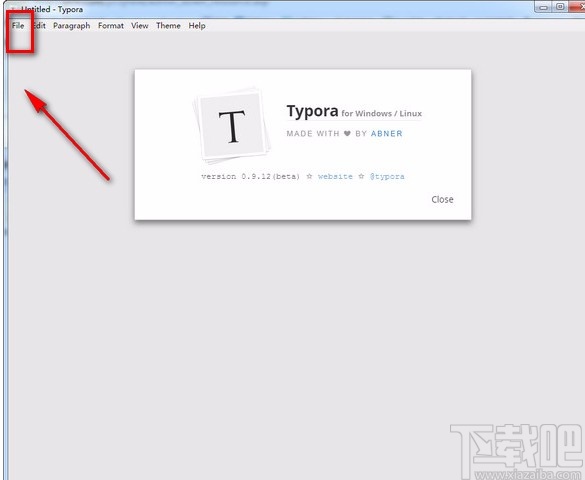Screen dimensions: 585x480
Task: Open the View menu
Action: point(140,26)
